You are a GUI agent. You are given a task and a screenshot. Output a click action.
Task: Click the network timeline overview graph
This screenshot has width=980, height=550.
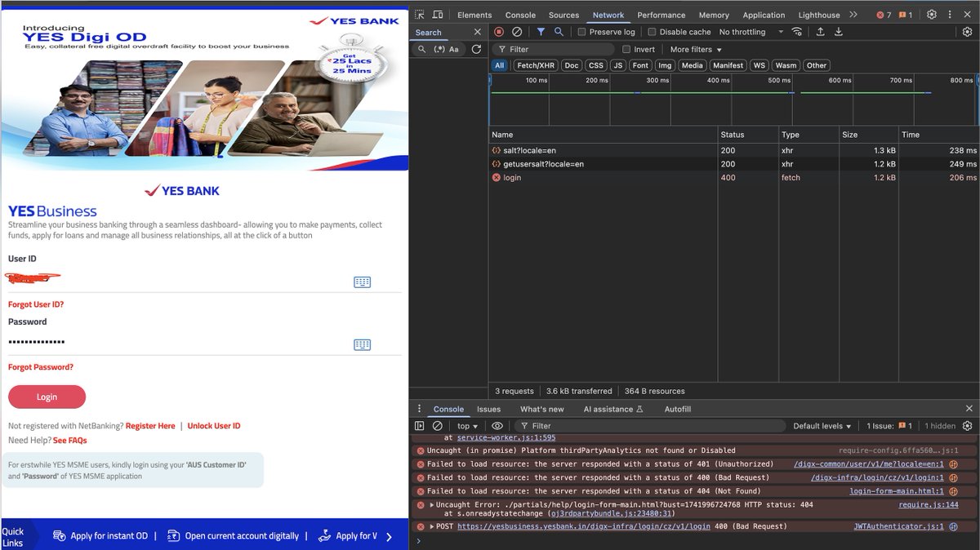tap(734, 100)
